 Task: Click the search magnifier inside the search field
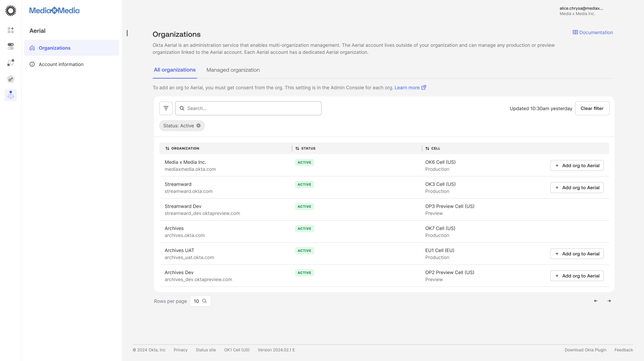(182, 108)
